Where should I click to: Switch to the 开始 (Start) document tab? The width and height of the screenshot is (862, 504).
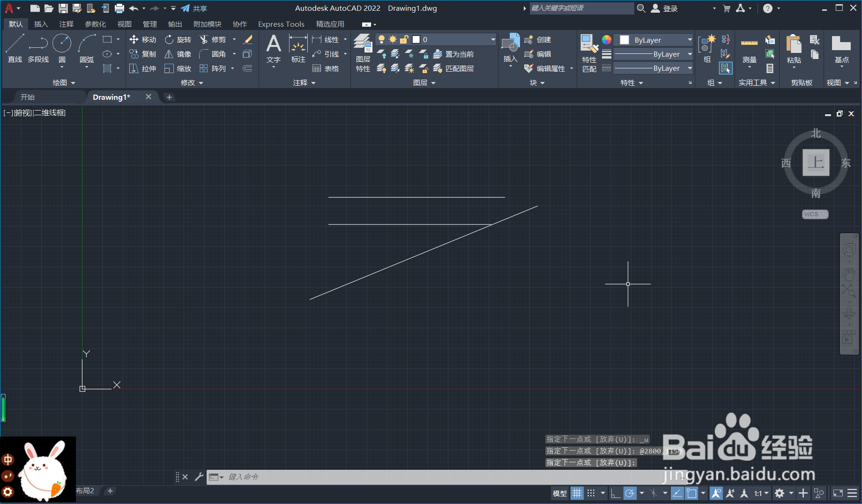(28, 97)
